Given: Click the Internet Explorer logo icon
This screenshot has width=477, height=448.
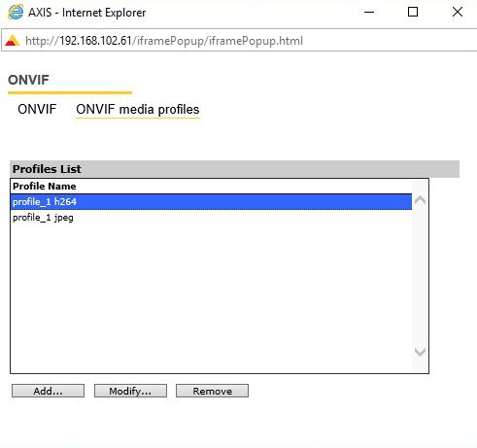Looking at the screenshot, I should [x=16, y=12].
